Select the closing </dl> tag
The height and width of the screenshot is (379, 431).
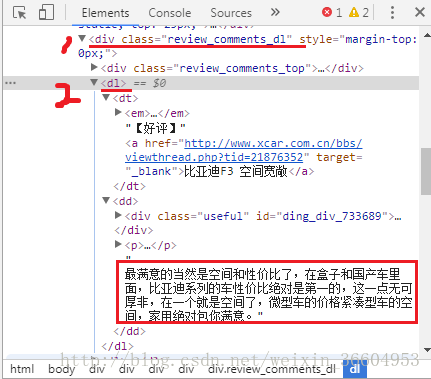click(x=117, y=346)
